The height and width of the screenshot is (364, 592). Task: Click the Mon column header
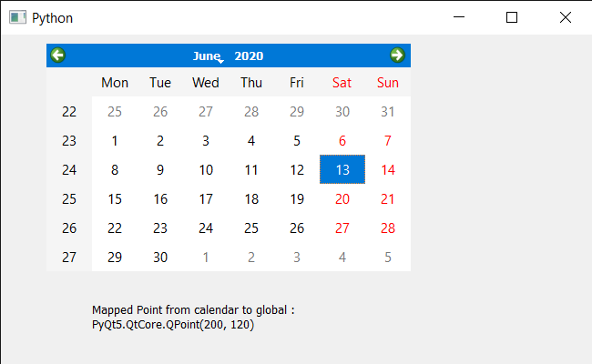[x=115, y=82]
